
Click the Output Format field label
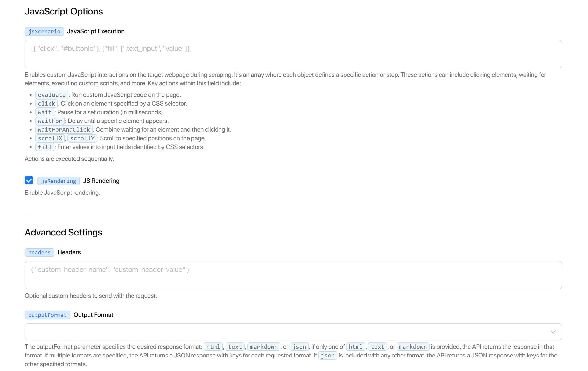pos(93,315)
